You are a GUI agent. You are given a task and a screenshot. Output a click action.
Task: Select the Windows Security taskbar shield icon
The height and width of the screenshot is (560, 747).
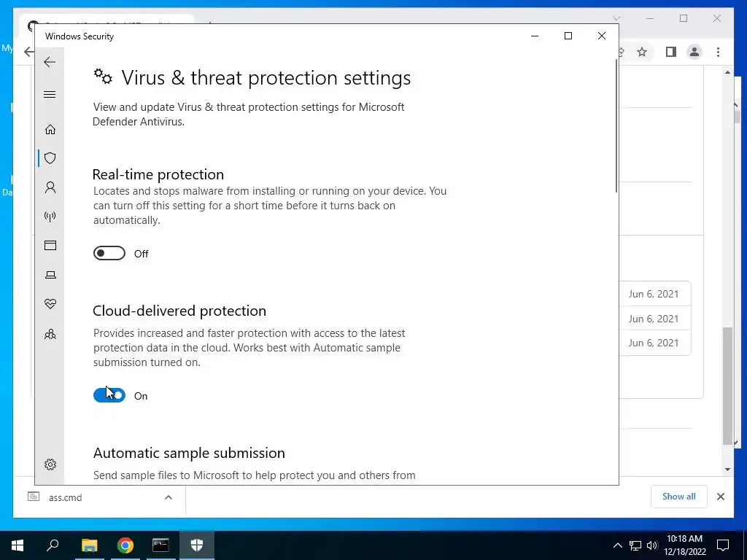pos(197,545)
